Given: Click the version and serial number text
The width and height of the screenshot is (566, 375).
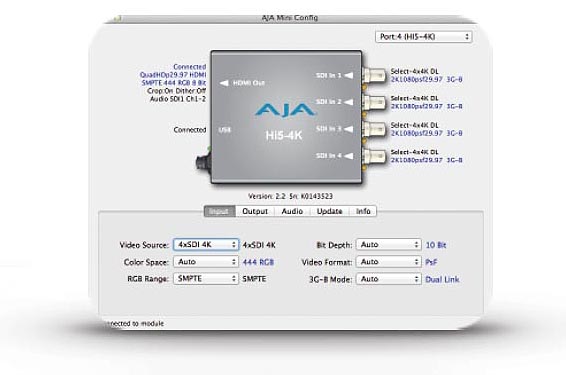Looking at the screenshot, I should pyautogui.click(x=290, y=196).
